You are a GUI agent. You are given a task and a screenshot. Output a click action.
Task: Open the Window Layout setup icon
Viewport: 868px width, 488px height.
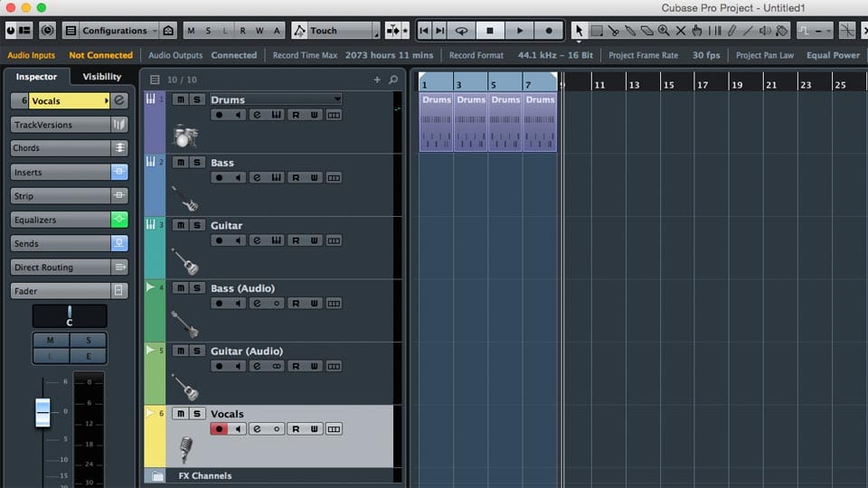25,31
